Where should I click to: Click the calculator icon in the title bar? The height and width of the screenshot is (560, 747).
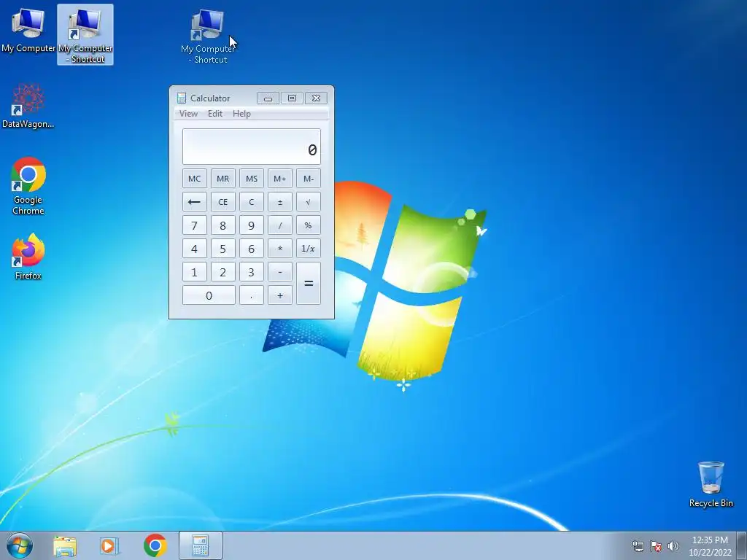(182, 98)
